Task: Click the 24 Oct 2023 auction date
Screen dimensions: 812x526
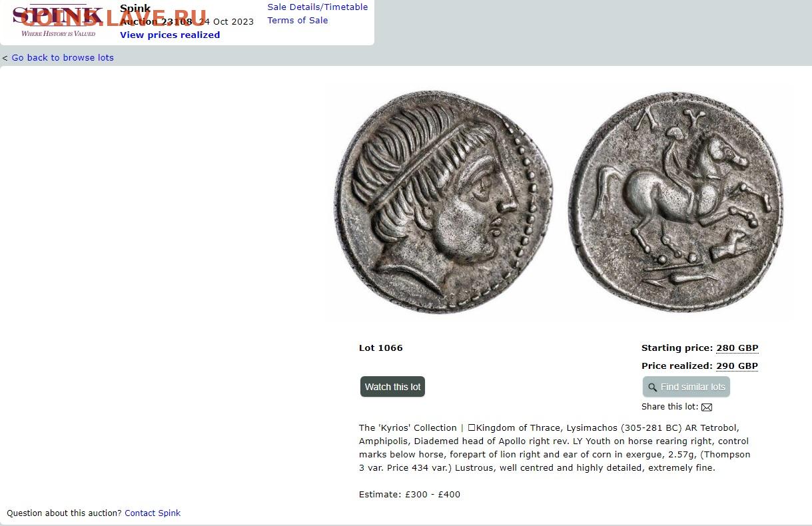Action: (226, 21)
